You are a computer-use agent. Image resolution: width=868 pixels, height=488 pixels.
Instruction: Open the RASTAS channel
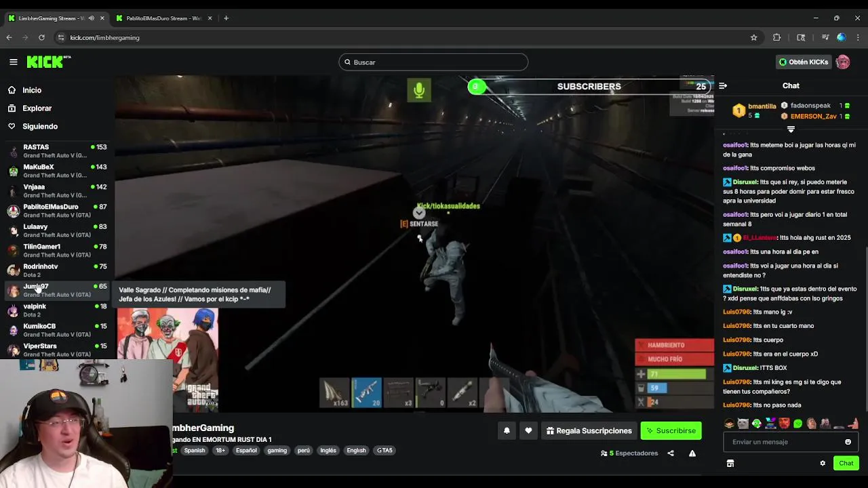[57, 151]
